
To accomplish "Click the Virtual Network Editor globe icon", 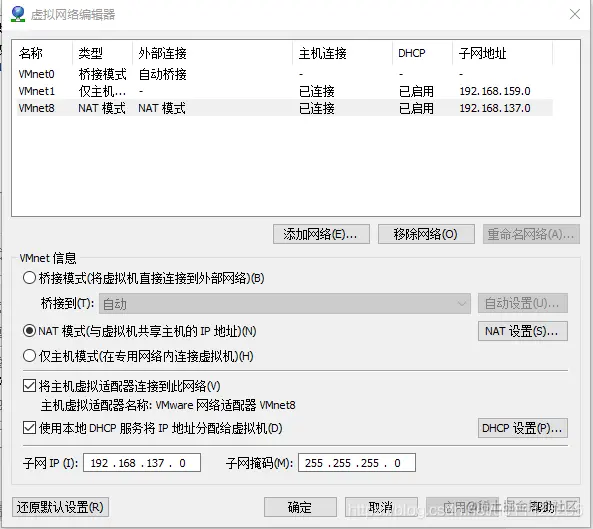I will 18,14.
